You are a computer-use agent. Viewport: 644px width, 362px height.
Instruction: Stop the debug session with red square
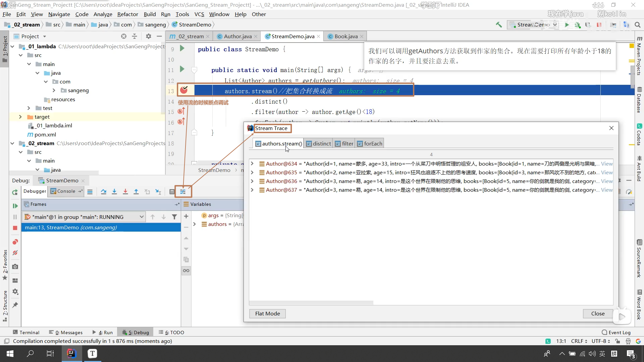tap(15, 228)
